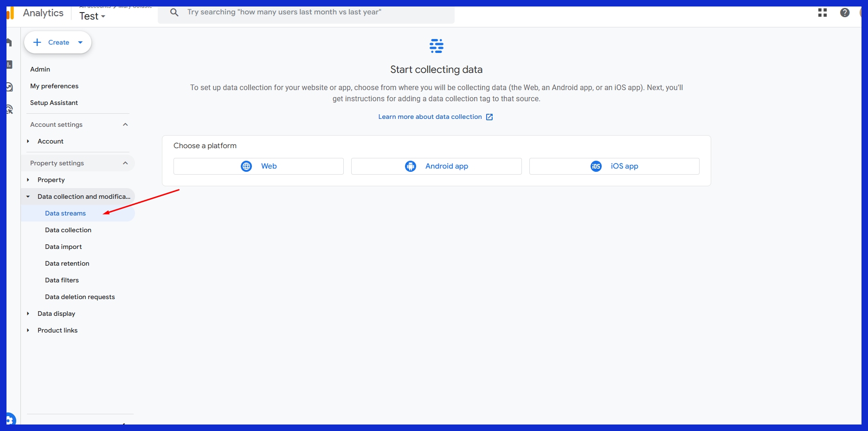
Task: Open the Explore icon in left rail
Action: pyautogui.click(x=9, y=87)
